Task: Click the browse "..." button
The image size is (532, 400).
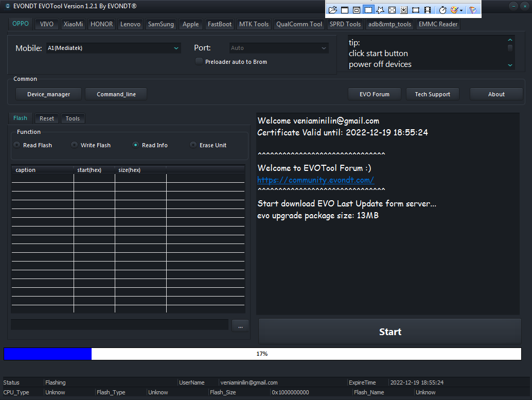Action: pyautogui.click(x=240, y=326)
